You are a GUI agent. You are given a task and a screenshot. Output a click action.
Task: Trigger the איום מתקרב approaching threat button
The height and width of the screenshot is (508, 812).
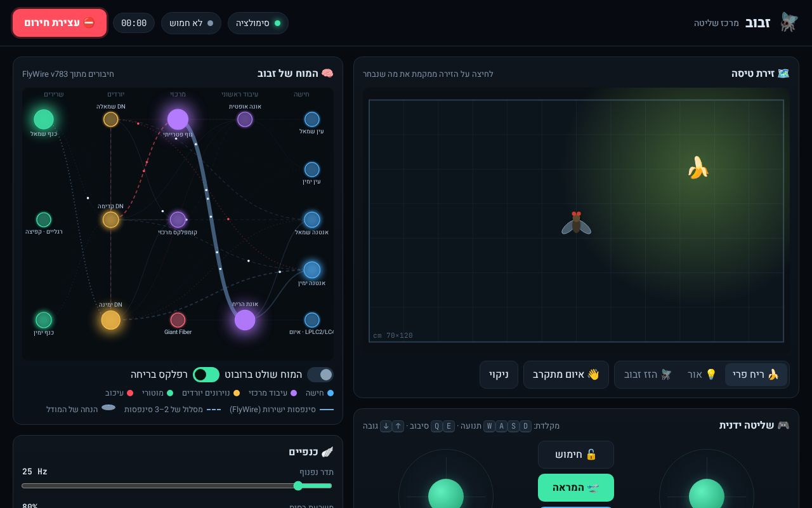(566, 375)
